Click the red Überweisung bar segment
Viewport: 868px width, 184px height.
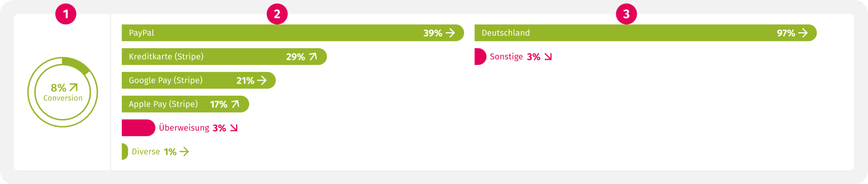click(x=139, y=128)
